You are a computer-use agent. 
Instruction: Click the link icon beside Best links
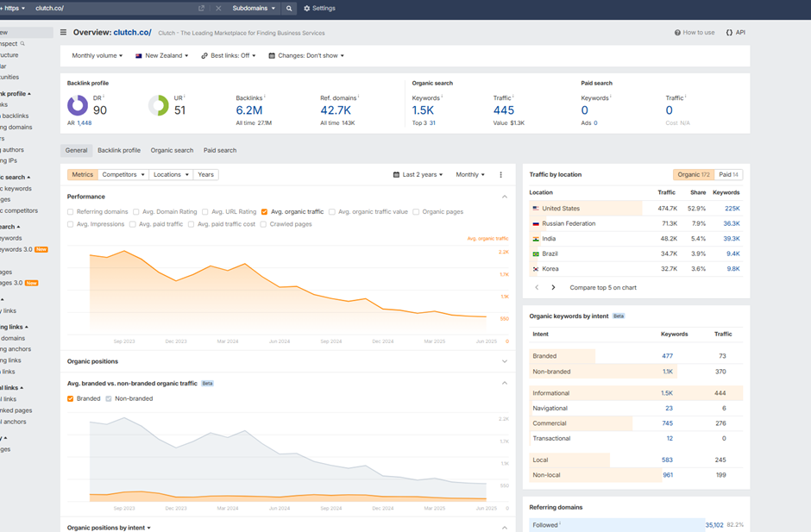[x=204, y=56]
